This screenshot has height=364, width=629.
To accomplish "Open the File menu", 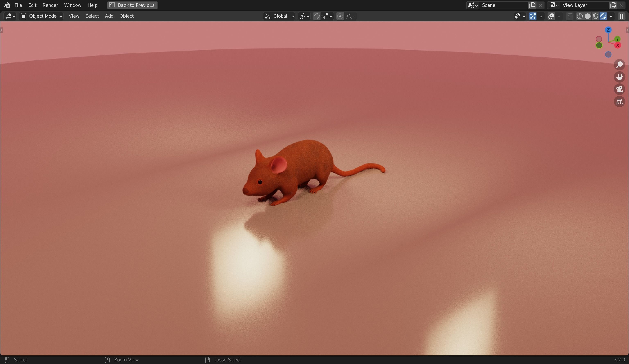I will [18, 5].
